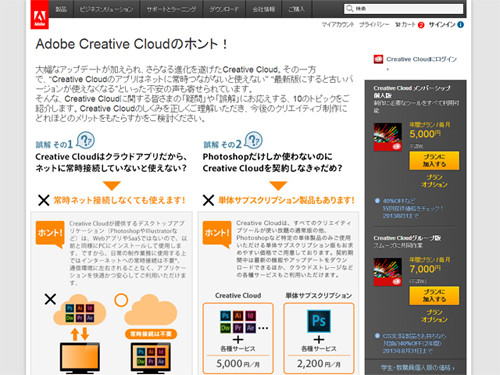The height and width of the screenshot is (375, 500).
Task: Click the 常時接続は不要 orange label
Action: tap(151, 334)
